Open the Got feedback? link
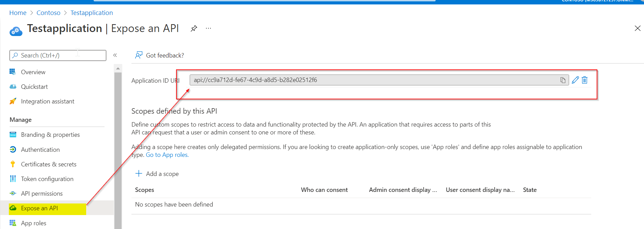The image size is (644, 229). click(165, 55)
